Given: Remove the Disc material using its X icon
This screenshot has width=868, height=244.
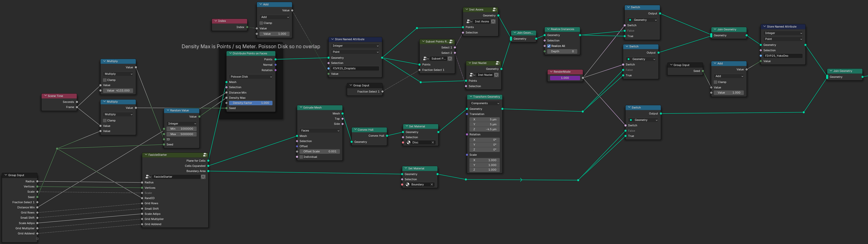Looking at the screenshot, I should [433, 142].
